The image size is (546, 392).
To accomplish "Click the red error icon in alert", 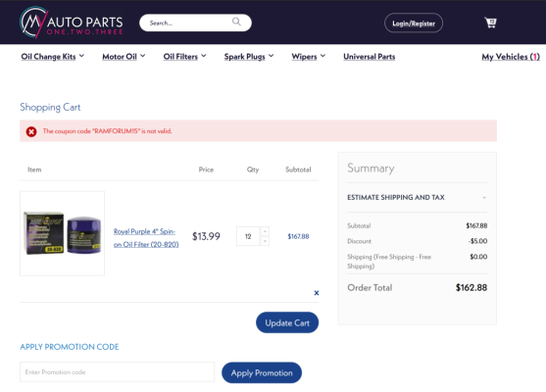I will [x=31, y=131].
